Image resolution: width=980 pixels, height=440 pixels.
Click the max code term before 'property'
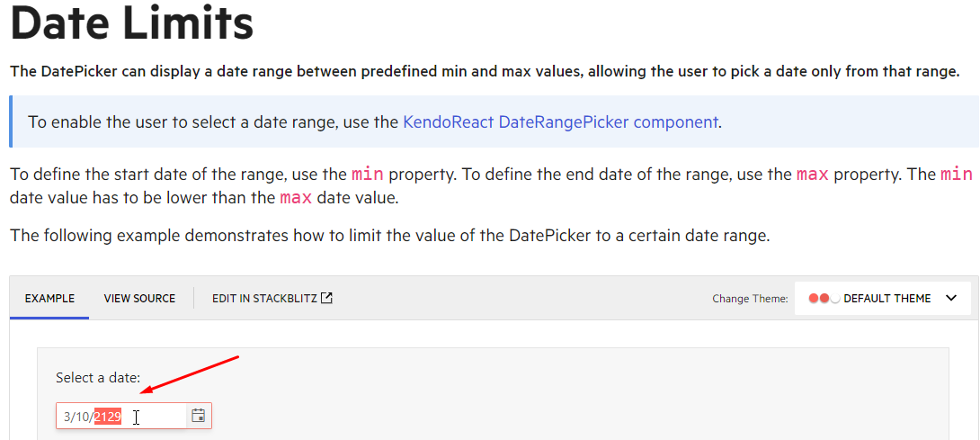pyautogui.click(x=813, y=174)
